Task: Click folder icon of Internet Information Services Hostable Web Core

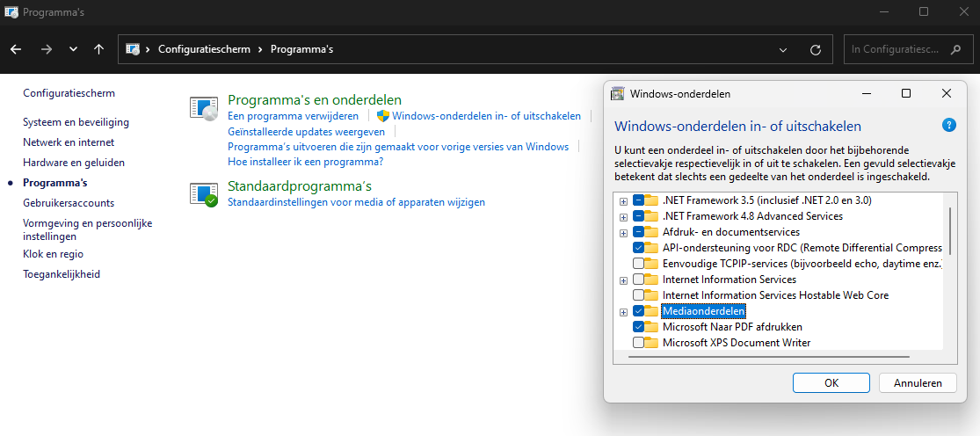Action: pos(652,294)
